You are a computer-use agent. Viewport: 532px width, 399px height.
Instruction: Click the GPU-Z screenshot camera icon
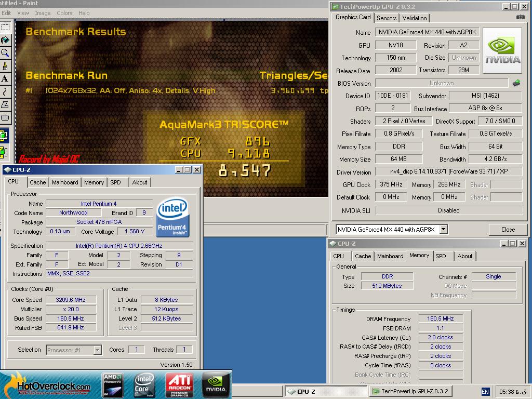(520, 17)
